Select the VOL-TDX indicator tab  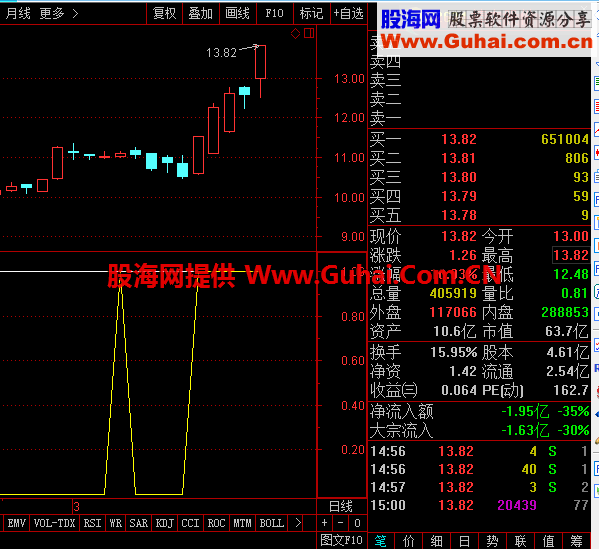[54, 523]
